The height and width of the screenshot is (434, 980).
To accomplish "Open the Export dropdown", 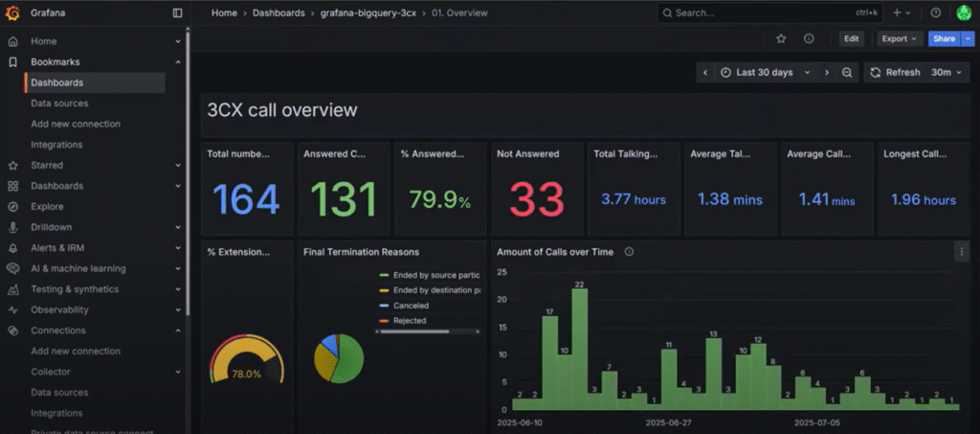I will point(900,38).
